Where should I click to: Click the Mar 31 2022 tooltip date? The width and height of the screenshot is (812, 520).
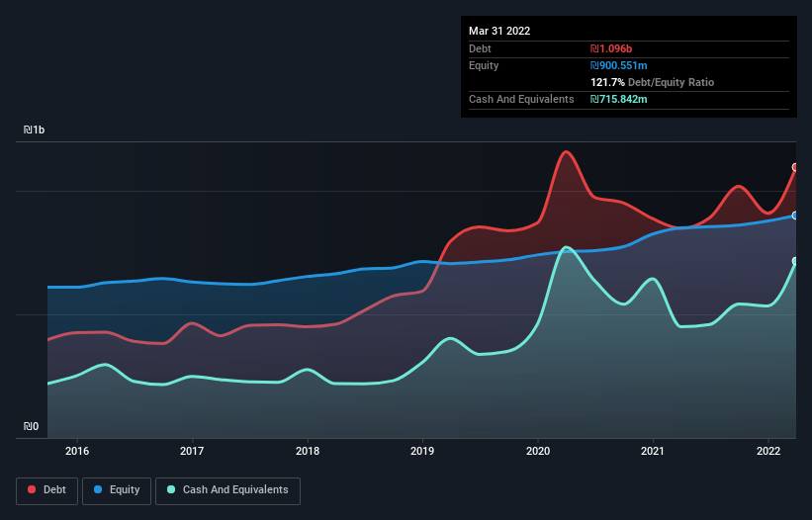click(x=499, y=31)
